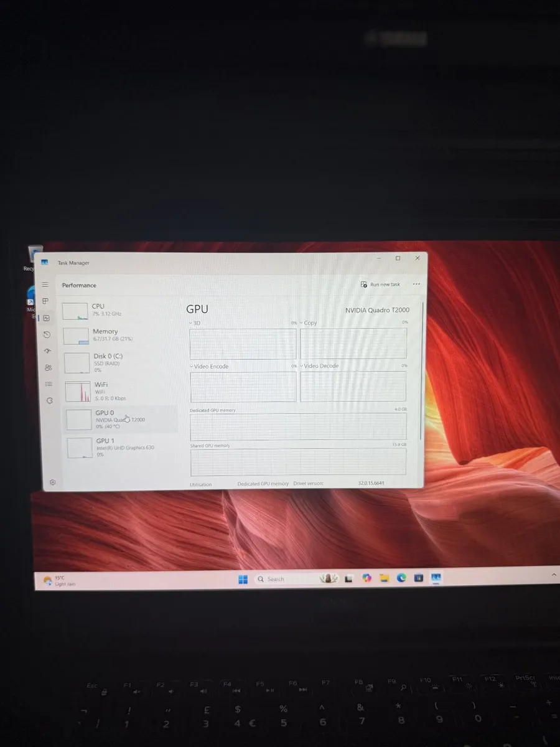
Task: Click the Task Manager taskbar icon
Action: [x=436, y=578]
